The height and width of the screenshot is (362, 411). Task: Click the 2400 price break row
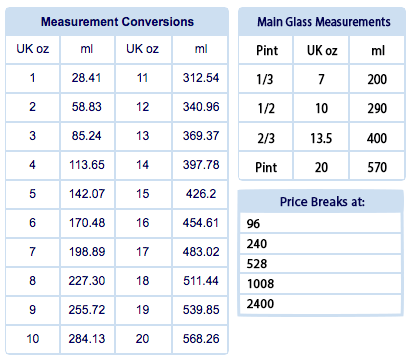(x=320, y=304)
